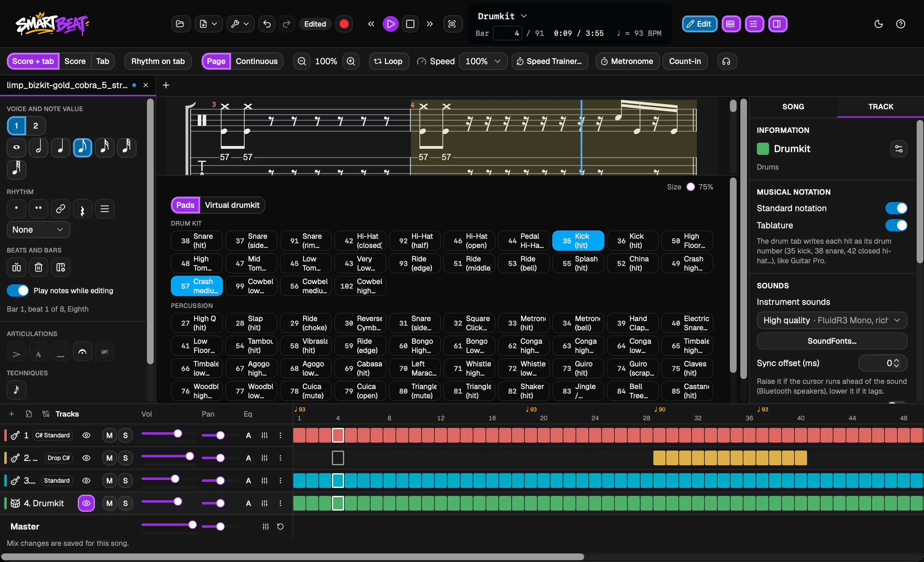Select the whole note value
This screenshot has height=562, width=924.
coord(17,147)
